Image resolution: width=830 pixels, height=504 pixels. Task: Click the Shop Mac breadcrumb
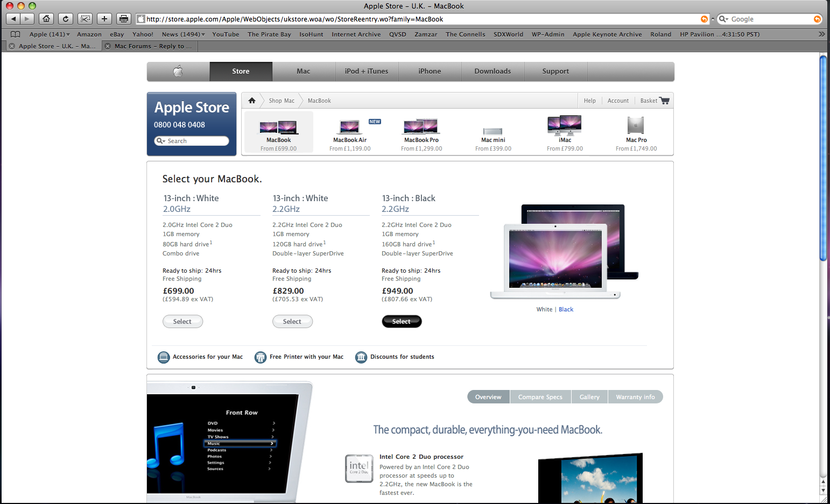(282, 101)
